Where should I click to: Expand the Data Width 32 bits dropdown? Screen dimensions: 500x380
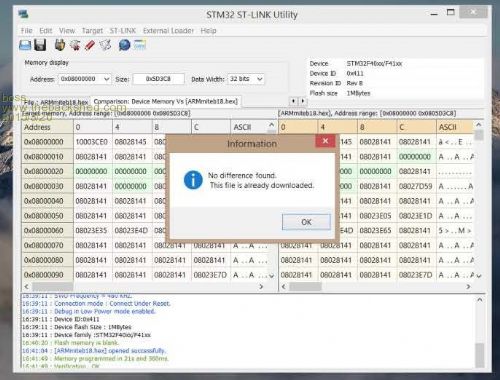pyautogui.click(x=260, y=79)
